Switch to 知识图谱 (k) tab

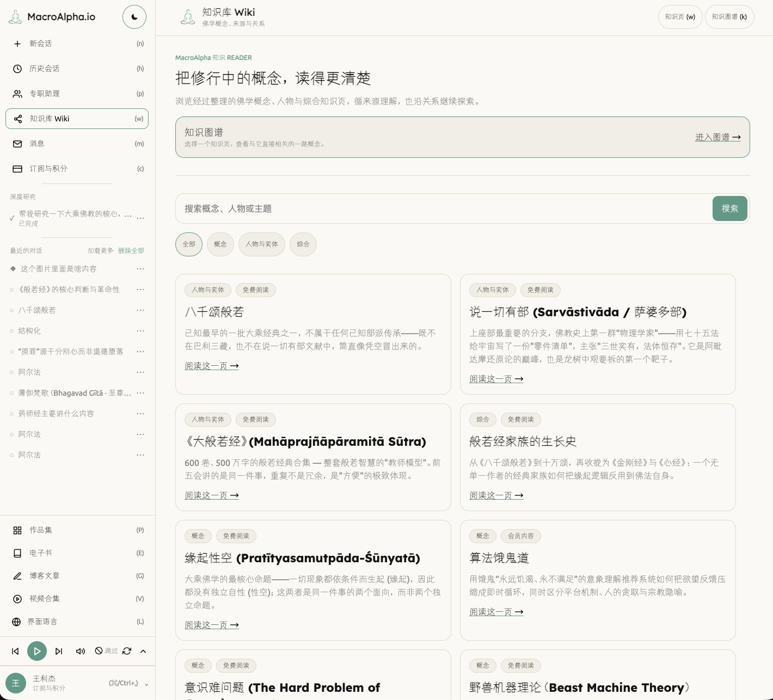[729, 17]
